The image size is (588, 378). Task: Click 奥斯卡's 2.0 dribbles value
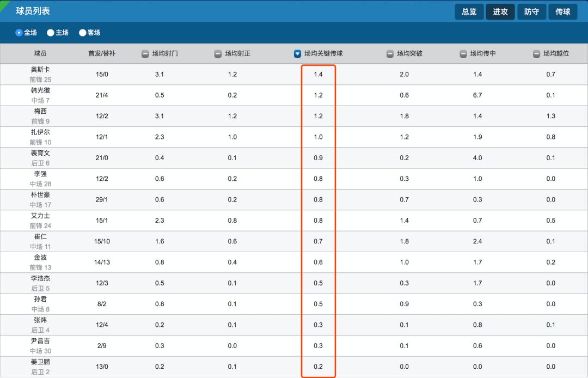click(404, 74)
